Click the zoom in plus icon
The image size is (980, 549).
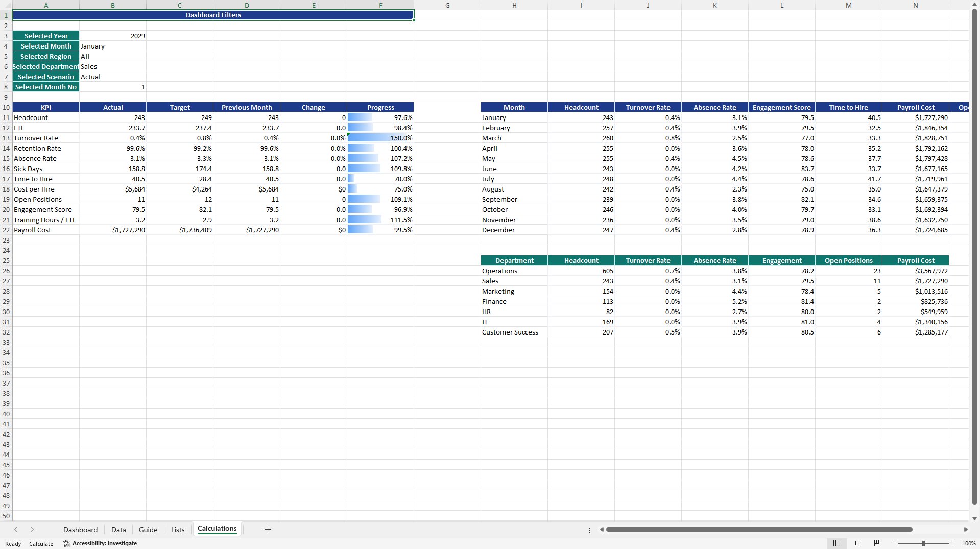pyautogui.click(x=953, y=543)
